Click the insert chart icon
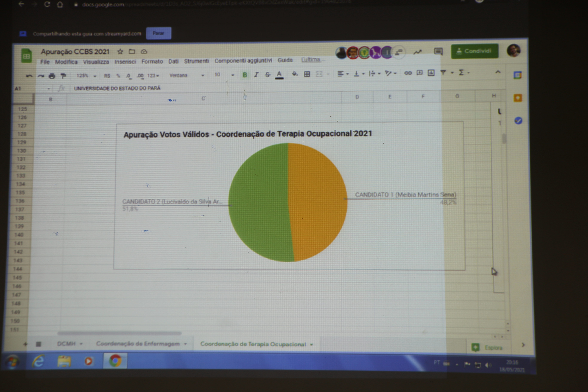Viewport: 588px width, 392px height. (431, 73)
